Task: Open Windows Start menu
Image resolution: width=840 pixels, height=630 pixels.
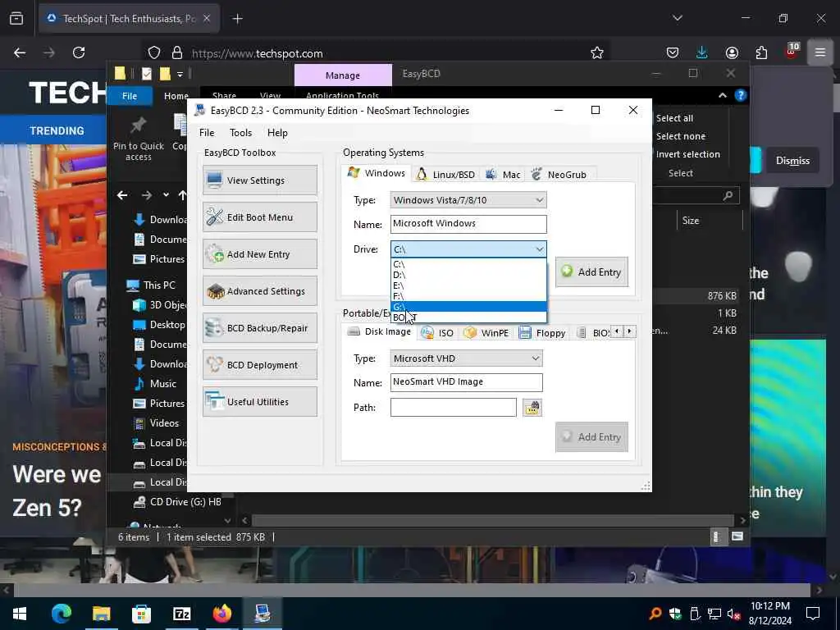Action: [x=20, y=614]
